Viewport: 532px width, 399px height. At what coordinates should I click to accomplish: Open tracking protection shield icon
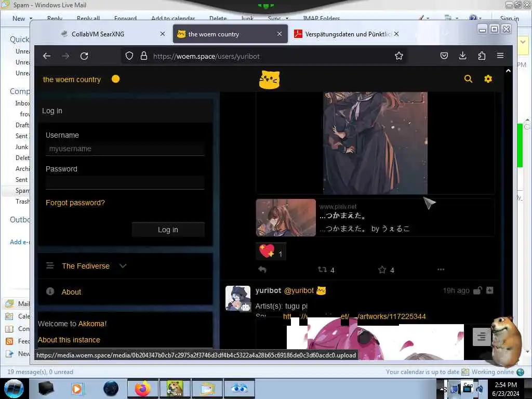(129, 56)
